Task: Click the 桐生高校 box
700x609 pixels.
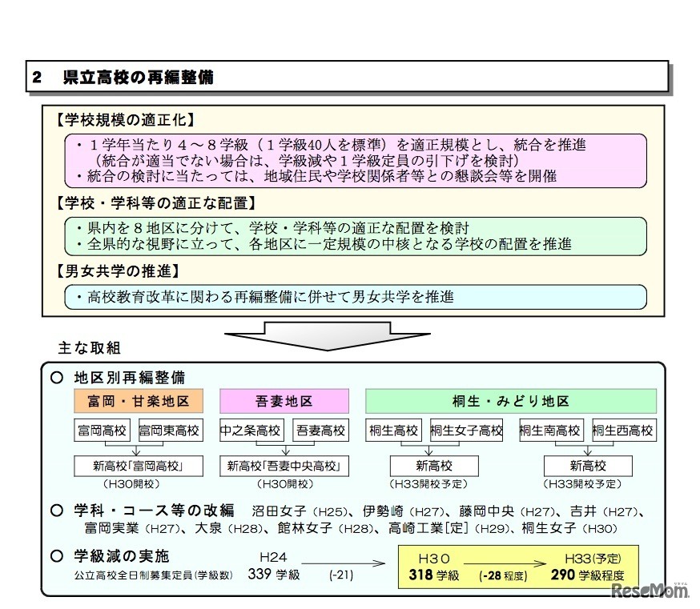Action: click(x=392, y=430)
